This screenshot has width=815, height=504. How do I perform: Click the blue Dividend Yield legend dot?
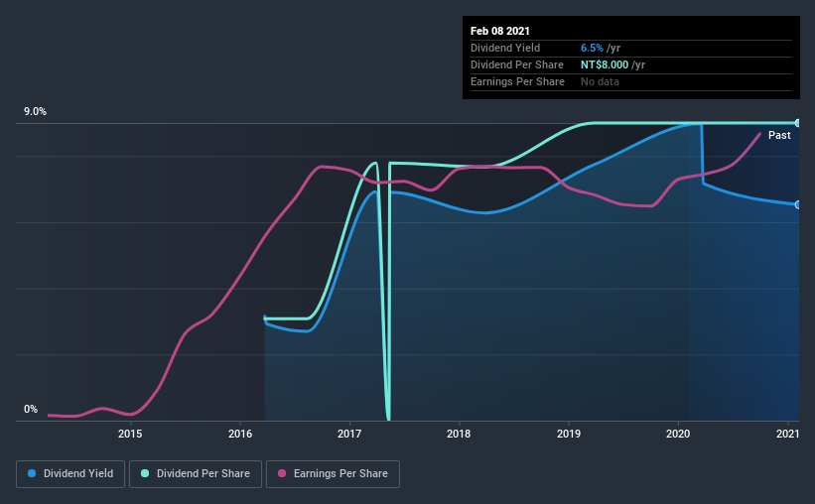tap(32, 473)
